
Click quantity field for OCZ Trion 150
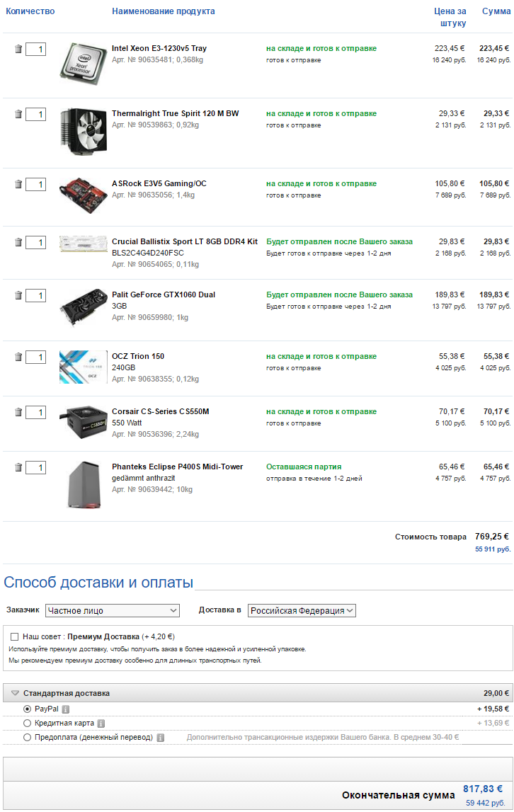[36, 357]
